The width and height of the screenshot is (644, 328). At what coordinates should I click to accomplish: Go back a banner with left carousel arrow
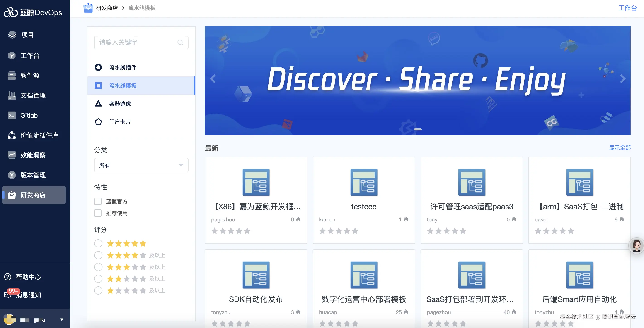pos(213,79)
